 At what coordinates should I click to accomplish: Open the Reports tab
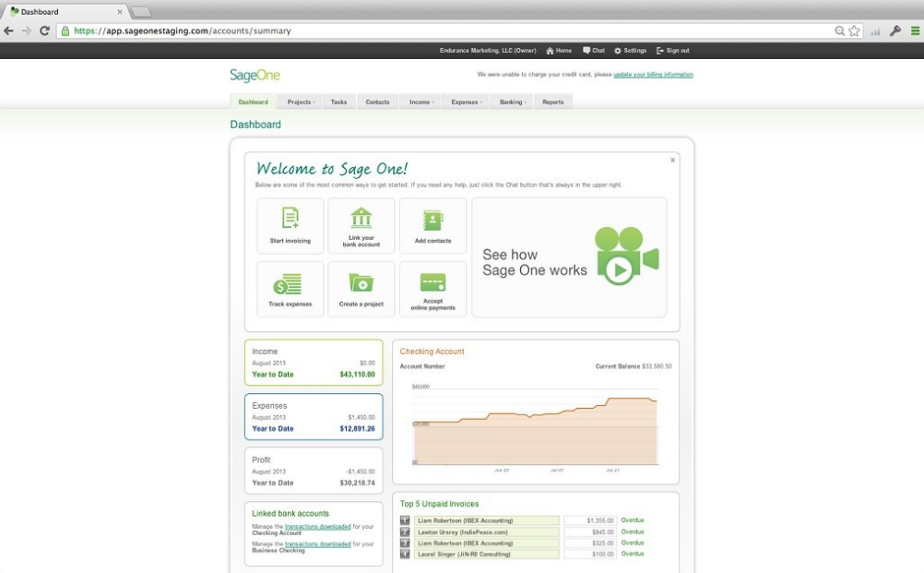[552, 102]
